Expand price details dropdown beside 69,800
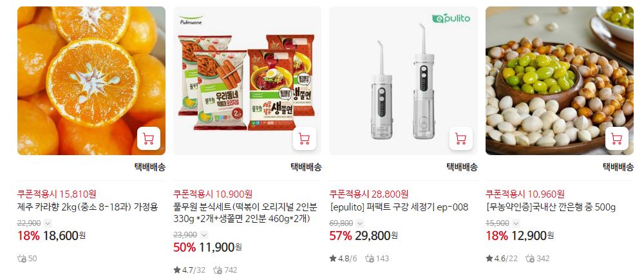The height and width of the screenshot is (280, 644). [x=360, y=223]
